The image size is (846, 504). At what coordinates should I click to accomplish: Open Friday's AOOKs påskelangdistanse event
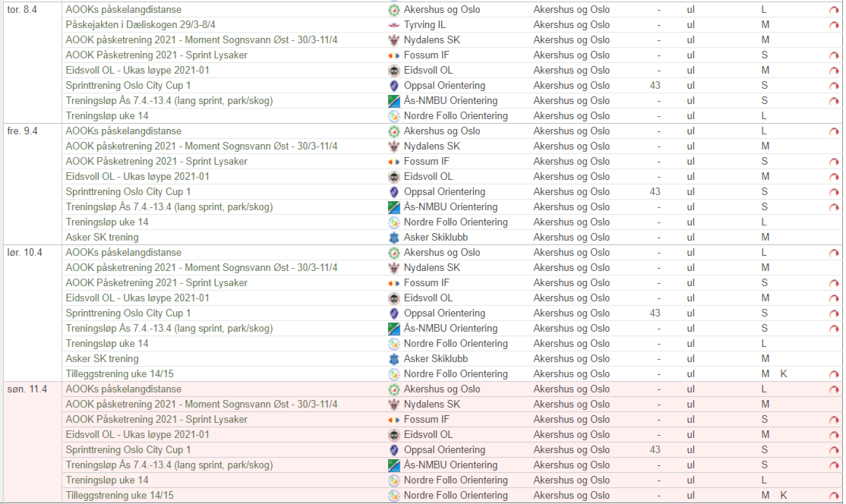(123, 131)
